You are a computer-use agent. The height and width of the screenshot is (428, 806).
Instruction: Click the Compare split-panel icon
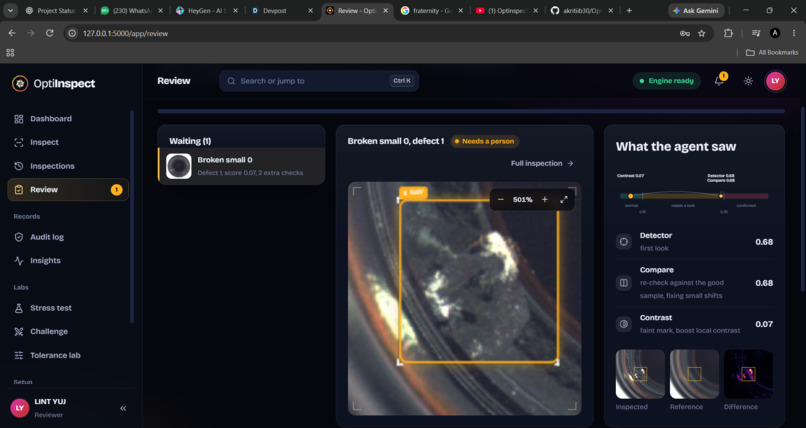tap(624, 283)
